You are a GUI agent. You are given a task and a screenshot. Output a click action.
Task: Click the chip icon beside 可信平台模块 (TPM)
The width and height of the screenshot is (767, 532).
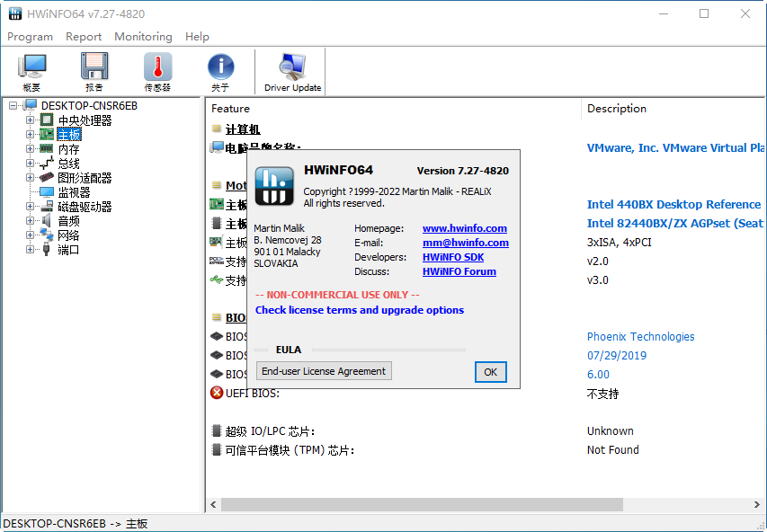216,449
